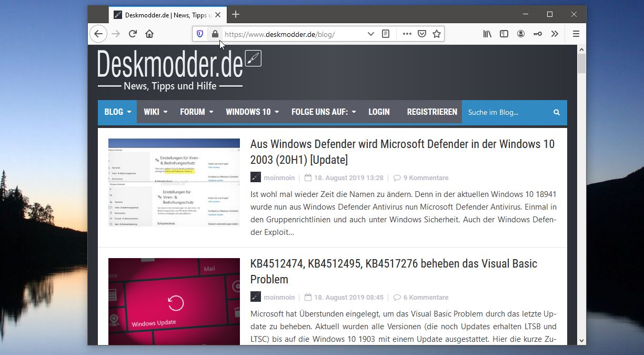This screenshot has height=355, width=644.
Task: Reload the current page
Action: [x=133, y=34]
